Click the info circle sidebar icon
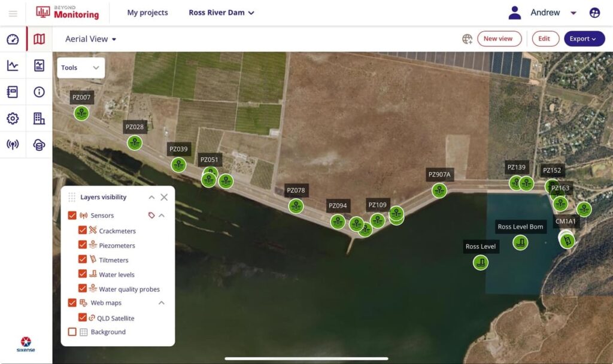Viewport: 613px width, 364px height. pyautogui.click(x=40, y=92)
